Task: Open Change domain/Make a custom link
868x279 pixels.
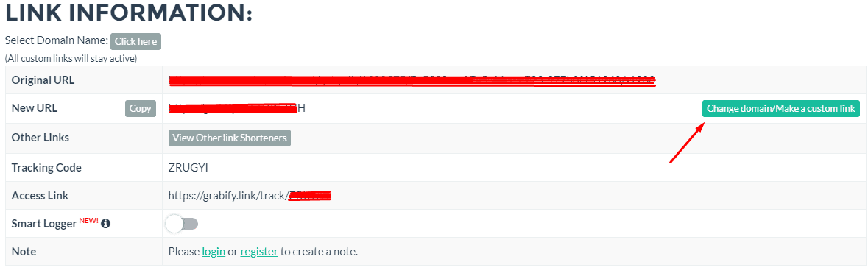Action: tap(781, 108)
